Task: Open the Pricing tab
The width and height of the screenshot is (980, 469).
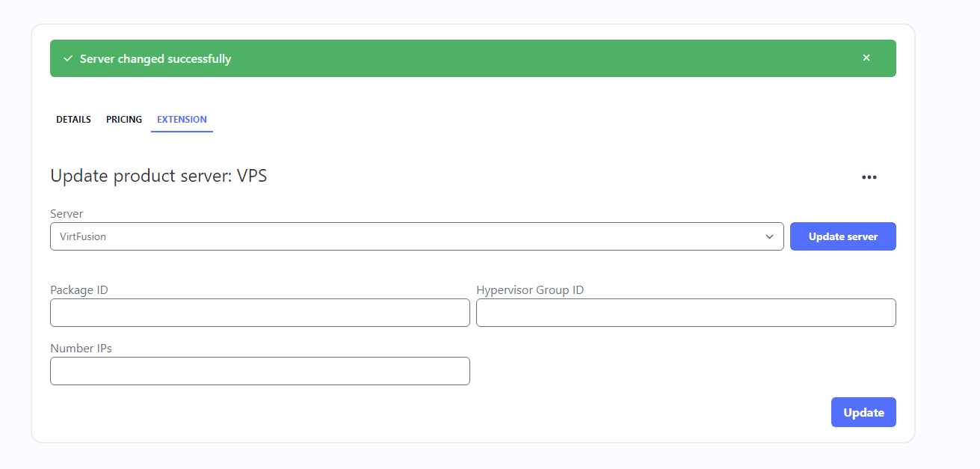Action: tap(124, 119)
